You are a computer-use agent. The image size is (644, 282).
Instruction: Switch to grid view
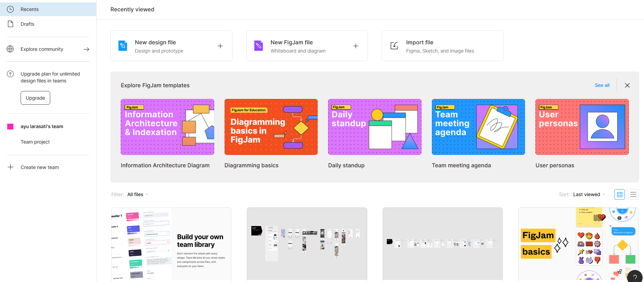(x=620, y=194)
